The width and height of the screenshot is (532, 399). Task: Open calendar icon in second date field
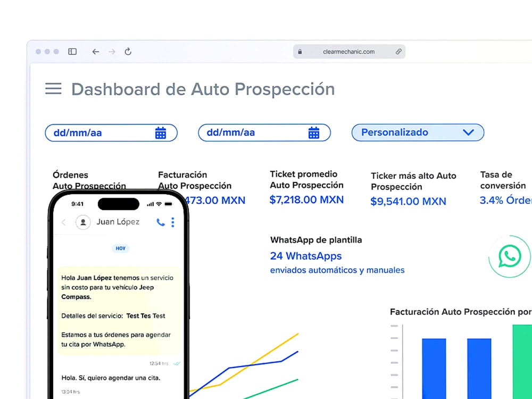click(314, 132)
